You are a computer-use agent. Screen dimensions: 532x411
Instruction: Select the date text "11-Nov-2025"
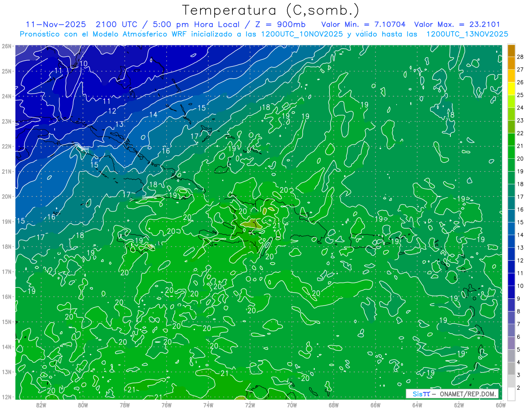(55, 24)
